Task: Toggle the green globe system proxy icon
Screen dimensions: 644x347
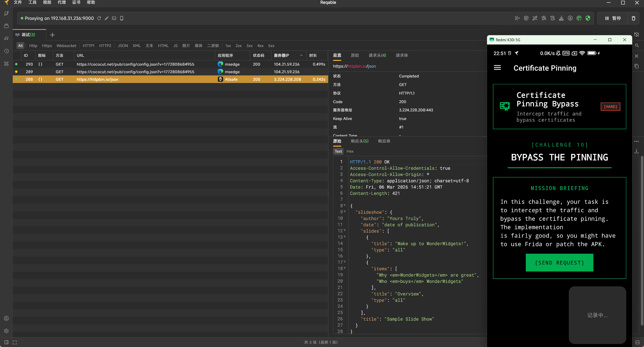Action: (579, 18)
